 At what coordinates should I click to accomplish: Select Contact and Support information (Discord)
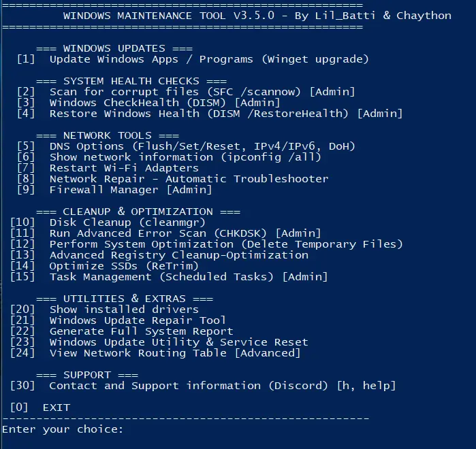(222, 386)
